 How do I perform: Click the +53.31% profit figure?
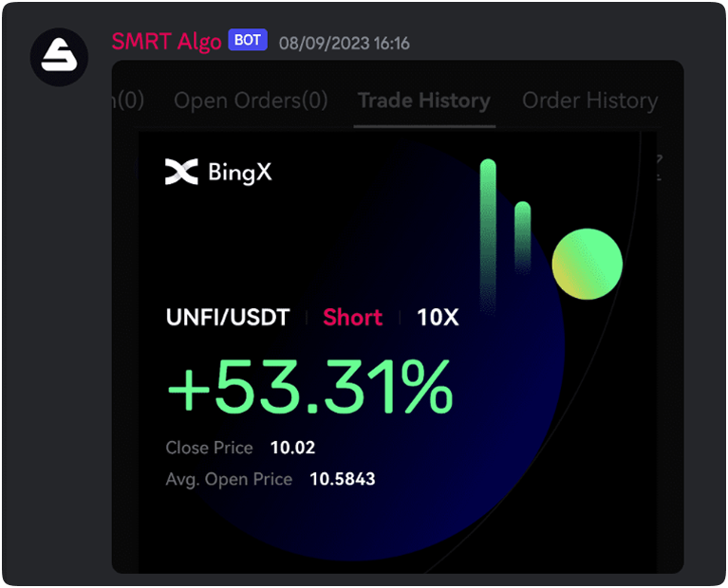pyautogui.click(x=309, y=389)
